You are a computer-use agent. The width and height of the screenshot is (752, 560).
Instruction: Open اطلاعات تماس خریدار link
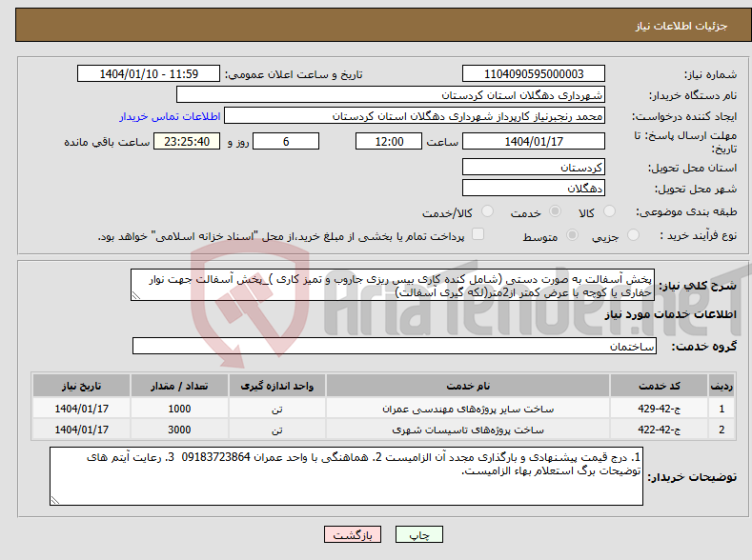coord(170,116)
